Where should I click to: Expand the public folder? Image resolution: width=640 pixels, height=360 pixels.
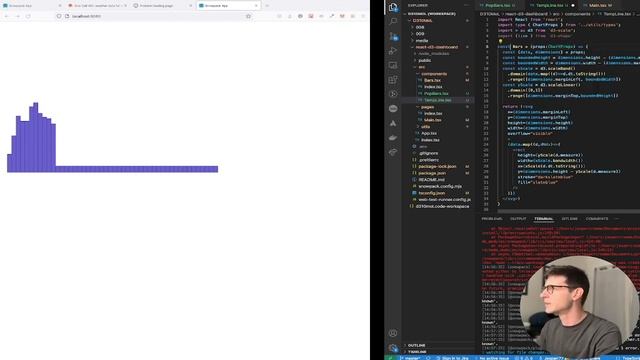[437, 60]
